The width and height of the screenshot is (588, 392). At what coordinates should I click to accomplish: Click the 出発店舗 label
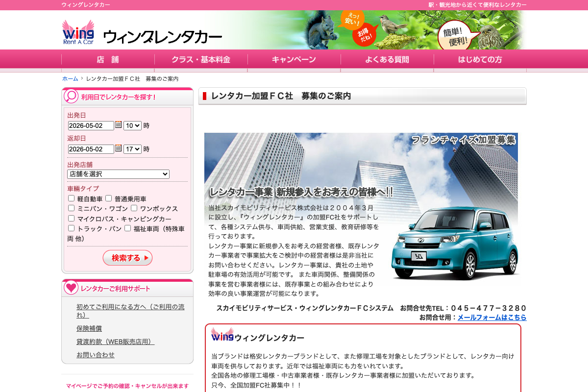[x=80, y=165]
